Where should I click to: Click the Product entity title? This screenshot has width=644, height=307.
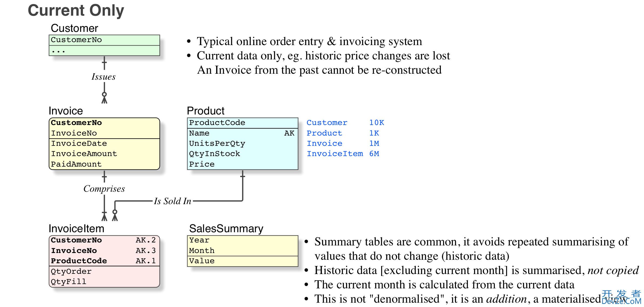click(x=206, y=111)
